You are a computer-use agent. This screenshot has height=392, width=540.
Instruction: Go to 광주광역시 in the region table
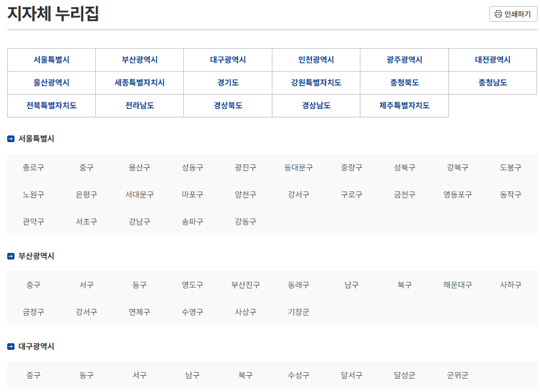tap(404, 60)
